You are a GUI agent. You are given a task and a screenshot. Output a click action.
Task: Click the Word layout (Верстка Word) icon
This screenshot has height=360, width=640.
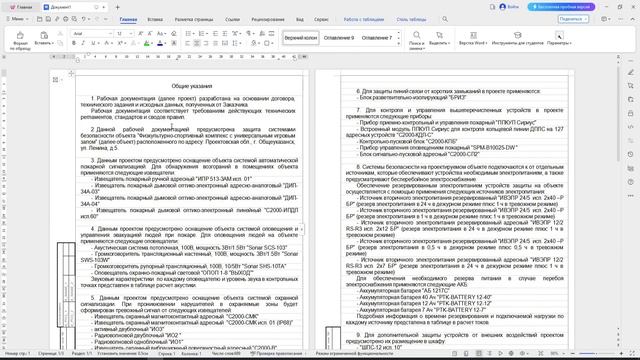pyautogui.click(x=473, y=35)
